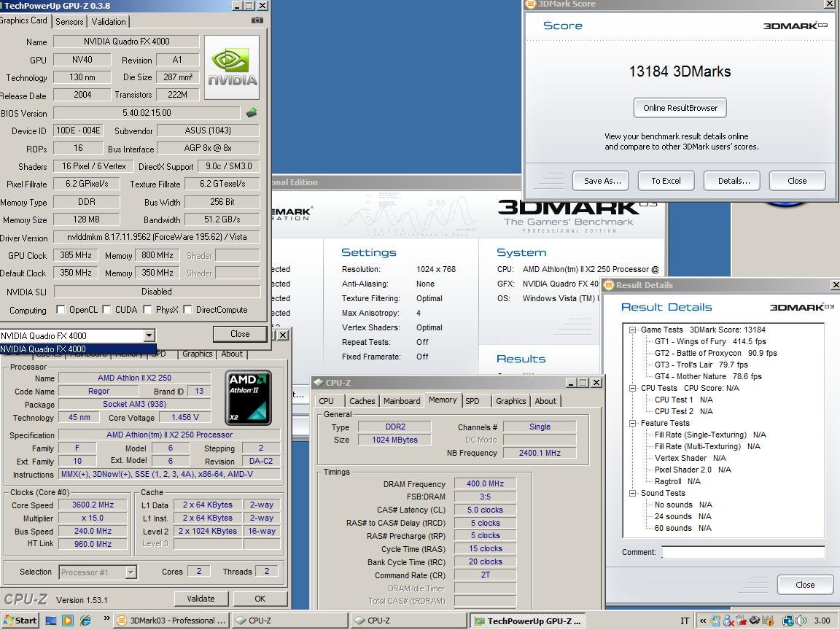Switch to Mainboard tab in CPU-Z memory window
Screen dimensions: 840x630
pyautogui.click(x=402, y=401)
